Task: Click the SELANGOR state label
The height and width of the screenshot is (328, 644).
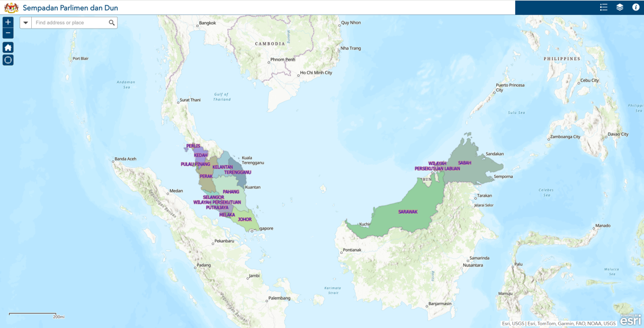Action: [x=213, y=198]
